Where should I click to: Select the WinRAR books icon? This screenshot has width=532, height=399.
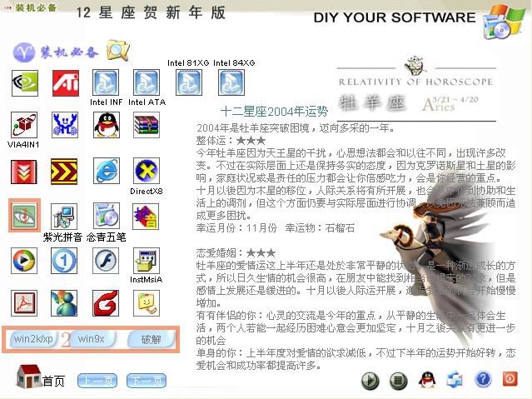click(147, 125)
